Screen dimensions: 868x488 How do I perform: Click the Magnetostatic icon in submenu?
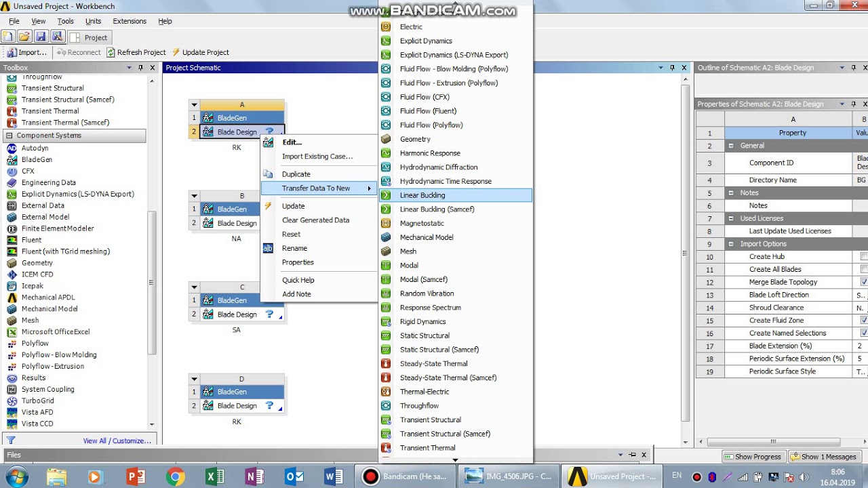[386, 223]
